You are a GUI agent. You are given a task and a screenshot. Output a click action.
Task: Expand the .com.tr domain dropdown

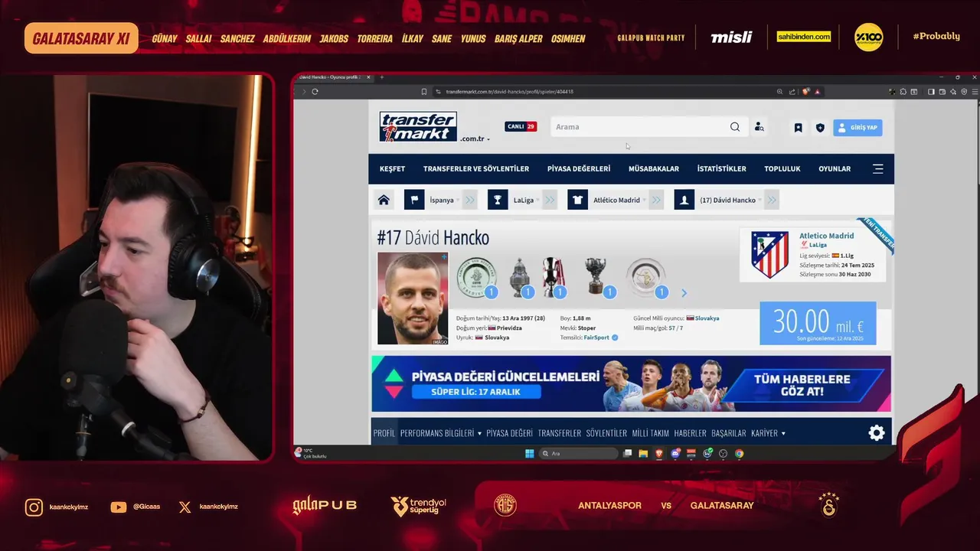pyautogui.click(x=488, y=139)
